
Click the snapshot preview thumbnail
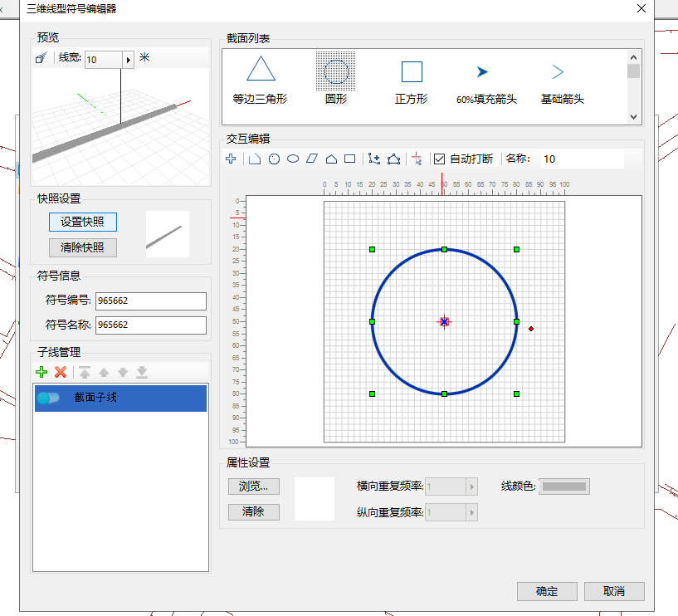click(x=168, y=234)
